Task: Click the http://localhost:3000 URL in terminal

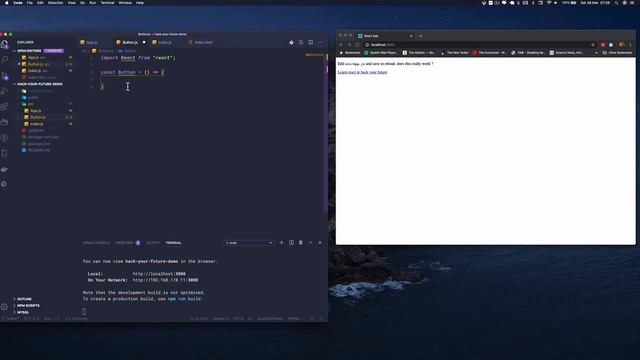Action: coord(159,274)
